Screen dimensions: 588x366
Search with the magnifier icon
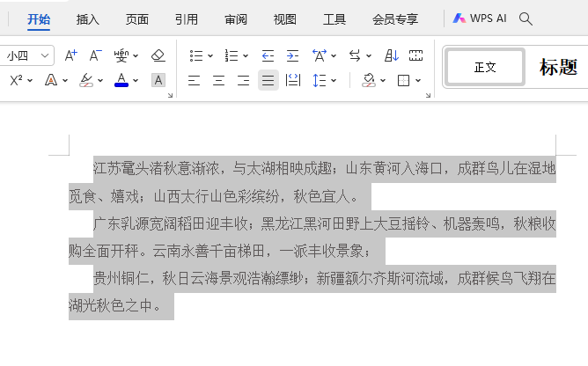tap(526, 18)
